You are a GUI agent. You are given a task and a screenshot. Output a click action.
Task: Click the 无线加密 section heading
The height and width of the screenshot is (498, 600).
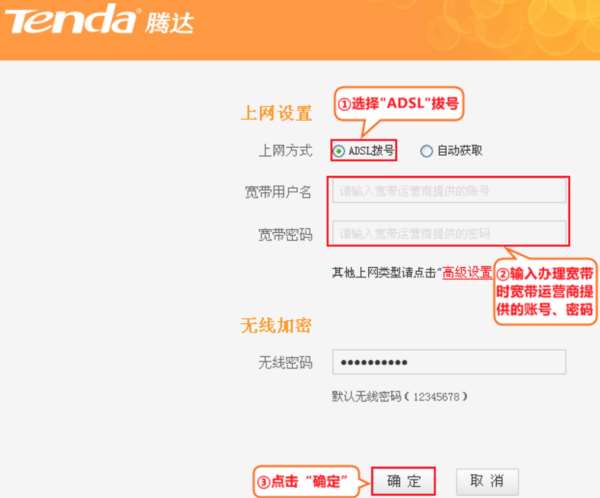tap(276, 326)
